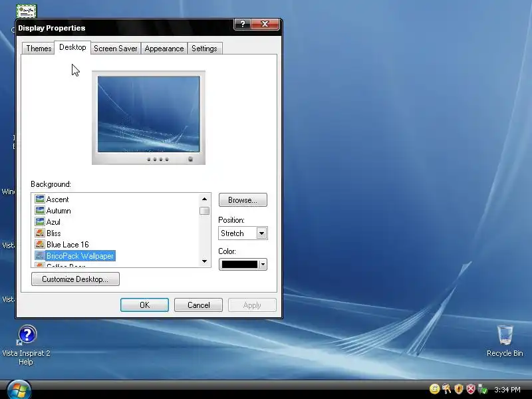Viewport: 532px width, 399px height.
Task: Open the Recycle Bin desktop icon
Action: (505, 340)
